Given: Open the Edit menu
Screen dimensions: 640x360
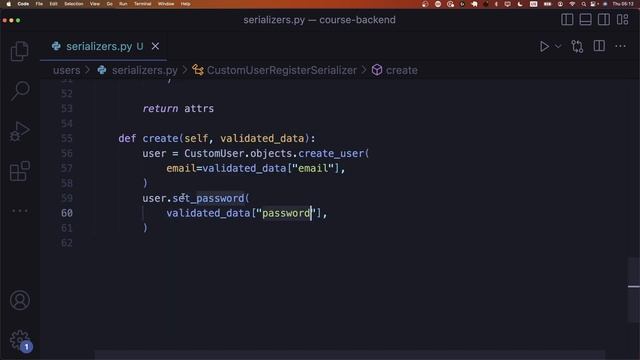Looking at the screenshot, I should pos(53,4).
